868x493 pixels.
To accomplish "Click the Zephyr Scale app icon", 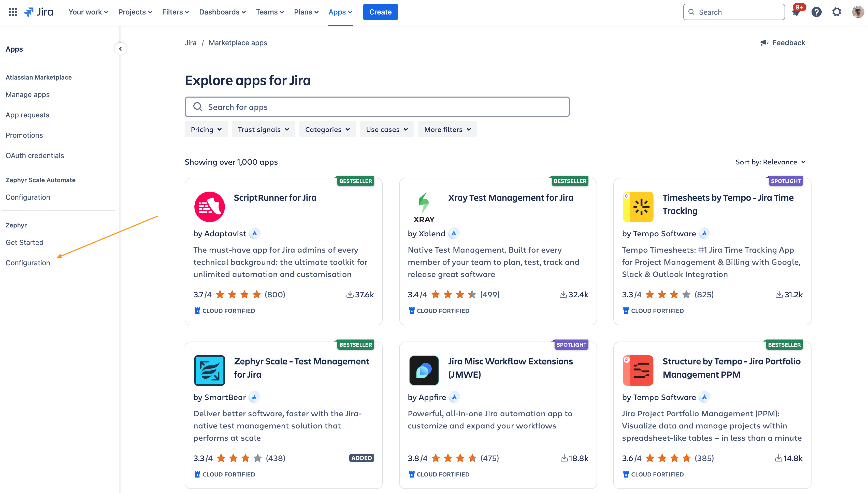I will point(209,370).
